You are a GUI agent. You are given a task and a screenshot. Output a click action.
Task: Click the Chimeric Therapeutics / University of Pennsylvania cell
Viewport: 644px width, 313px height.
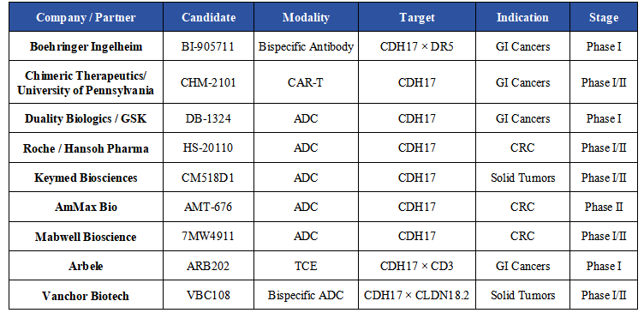pyautogui.click(x=86, y=82)
